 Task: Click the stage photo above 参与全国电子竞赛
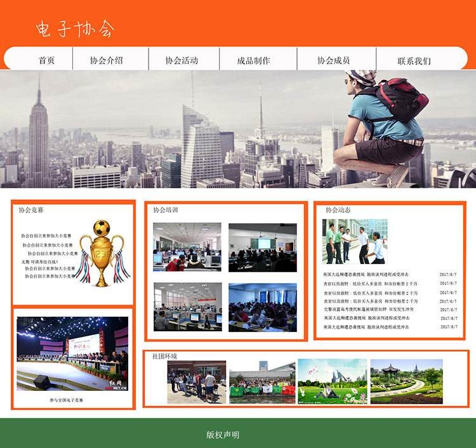tap(72, 354)
